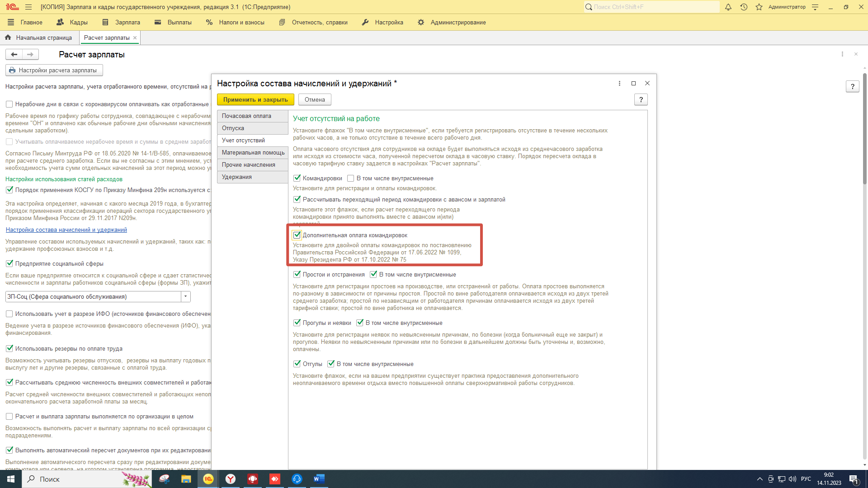
Task: Open the history clock icon
Action: 744,7
